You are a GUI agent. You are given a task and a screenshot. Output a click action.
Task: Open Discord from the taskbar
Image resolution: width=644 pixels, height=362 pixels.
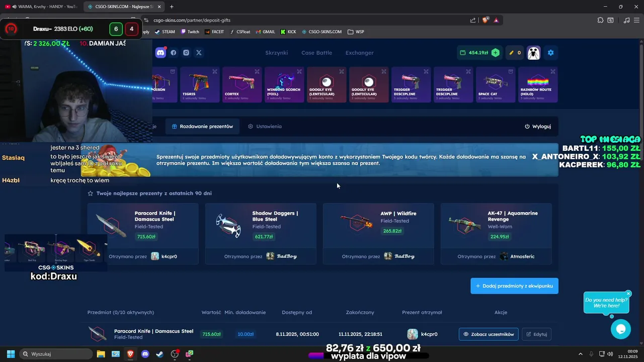pos(145,354)
